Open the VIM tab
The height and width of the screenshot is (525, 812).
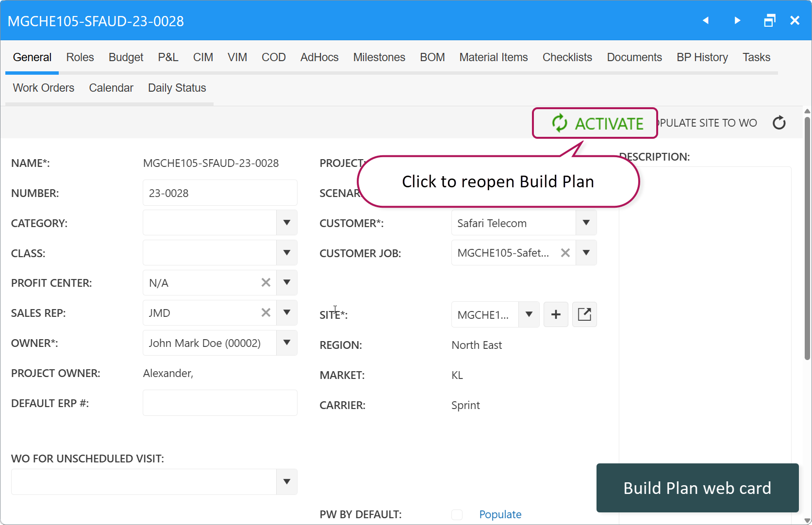click(x=237, y=57)
